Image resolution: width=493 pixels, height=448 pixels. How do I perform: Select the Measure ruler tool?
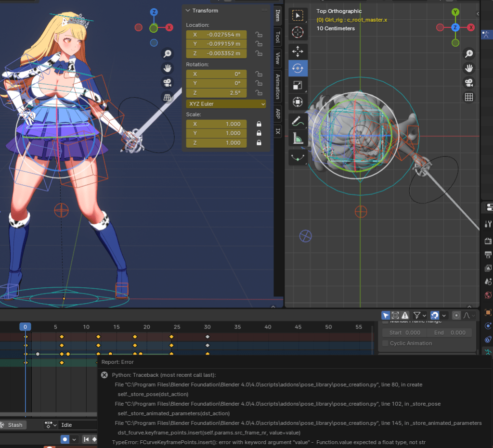coord(298,139)
